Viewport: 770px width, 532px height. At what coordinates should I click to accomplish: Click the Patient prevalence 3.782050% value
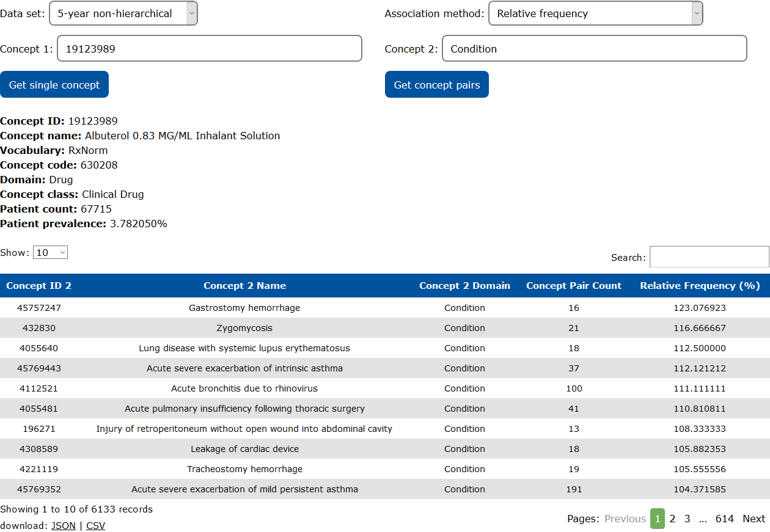pos(139,224)
